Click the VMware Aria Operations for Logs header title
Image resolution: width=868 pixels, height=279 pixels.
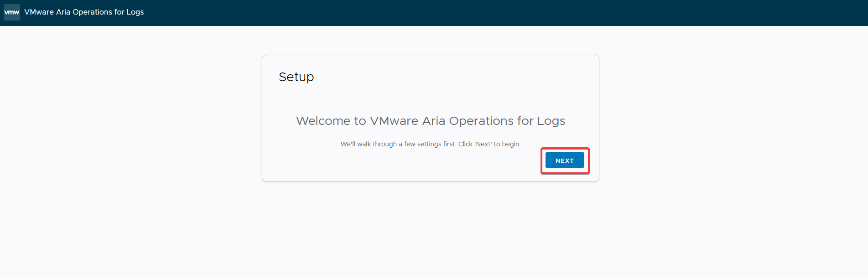click(84, 12)
